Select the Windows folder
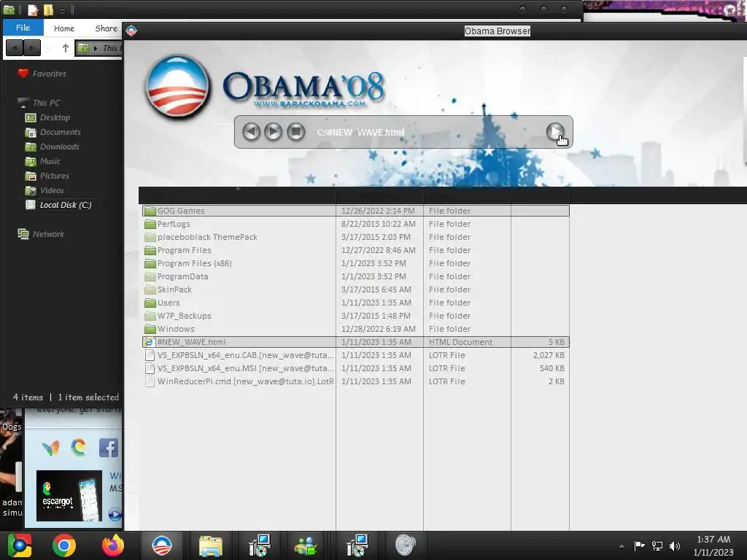Image resolution: width=747 pixels, height=560 pixels. (355, 329)
